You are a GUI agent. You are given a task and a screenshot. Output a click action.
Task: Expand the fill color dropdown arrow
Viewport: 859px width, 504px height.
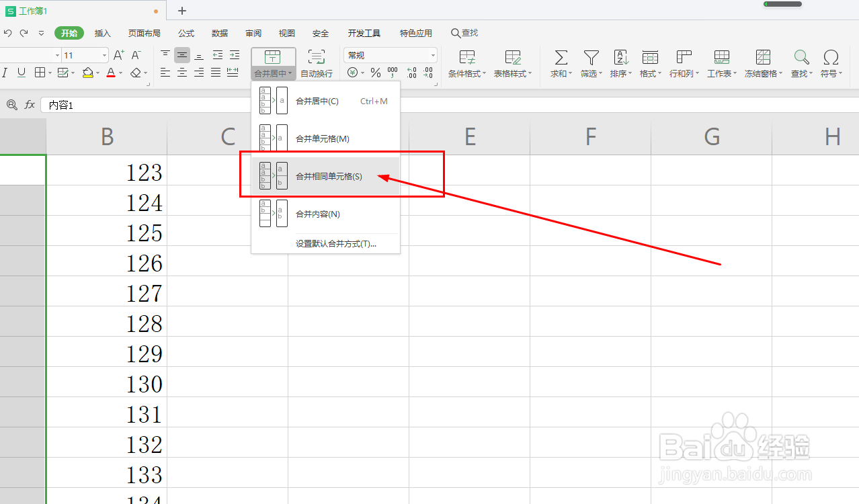tap(98, 73)
